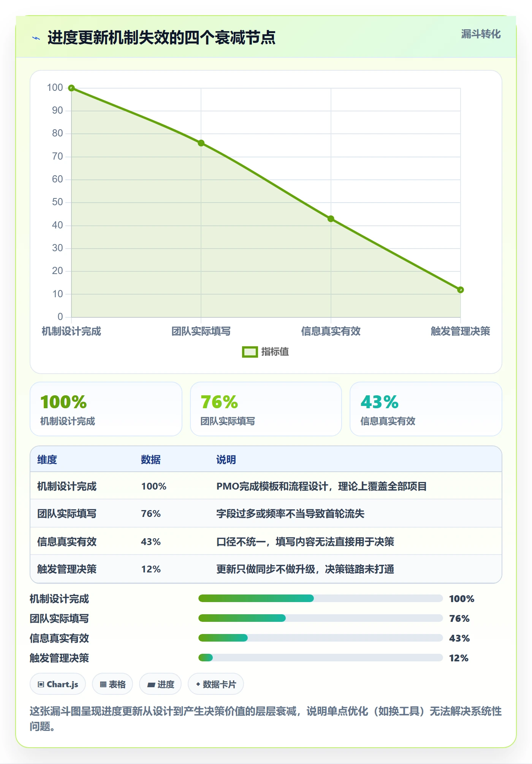Click the grid icon in 表格 chip

[103, 685]
